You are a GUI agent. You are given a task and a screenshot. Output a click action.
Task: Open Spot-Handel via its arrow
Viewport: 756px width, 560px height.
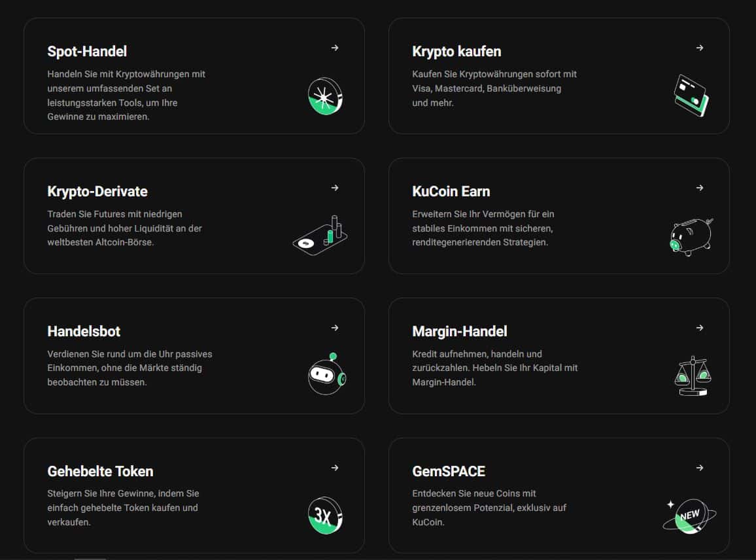[335, 48]
